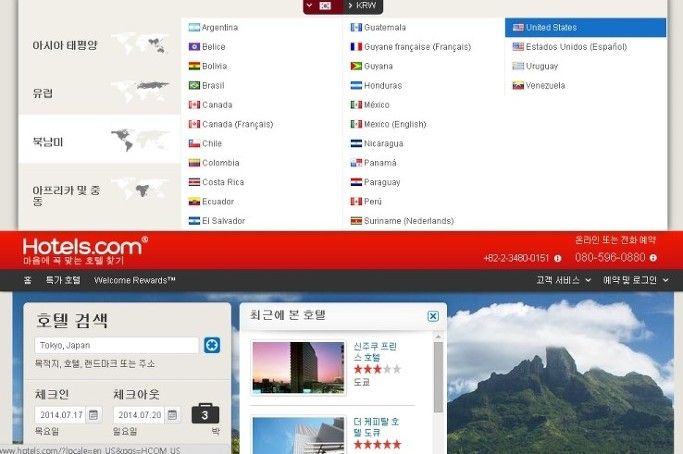The width and height of the screenshot is (683, 454).
Task: Click the Uruguay flag icon
Action: 518,66
